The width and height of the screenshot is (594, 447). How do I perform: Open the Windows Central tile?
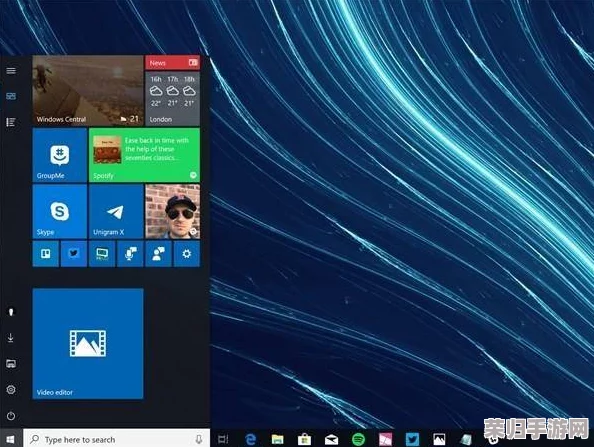88,90
